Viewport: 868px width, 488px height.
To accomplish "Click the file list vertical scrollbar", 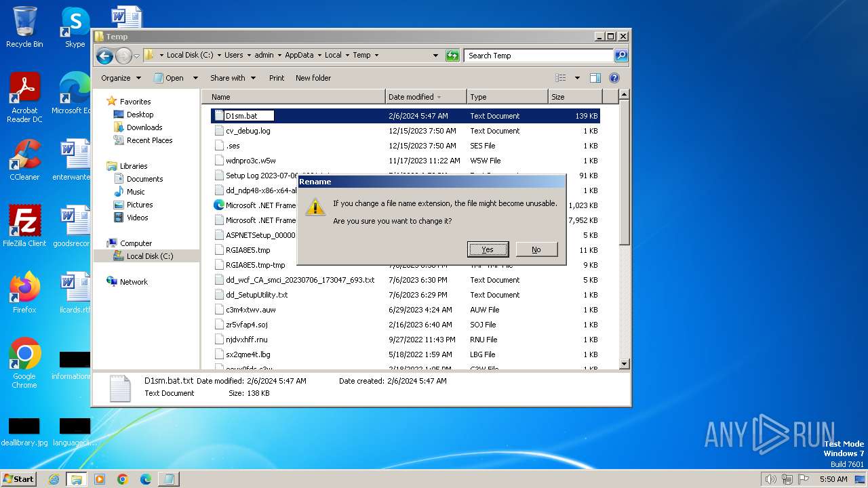I will pyautogui.click(x=625, y=173).
